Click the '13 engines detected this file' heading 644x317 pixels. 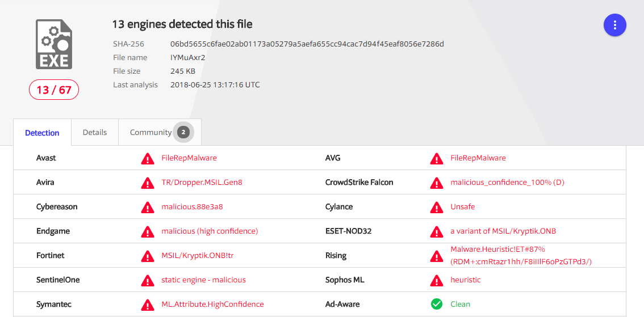182,24
